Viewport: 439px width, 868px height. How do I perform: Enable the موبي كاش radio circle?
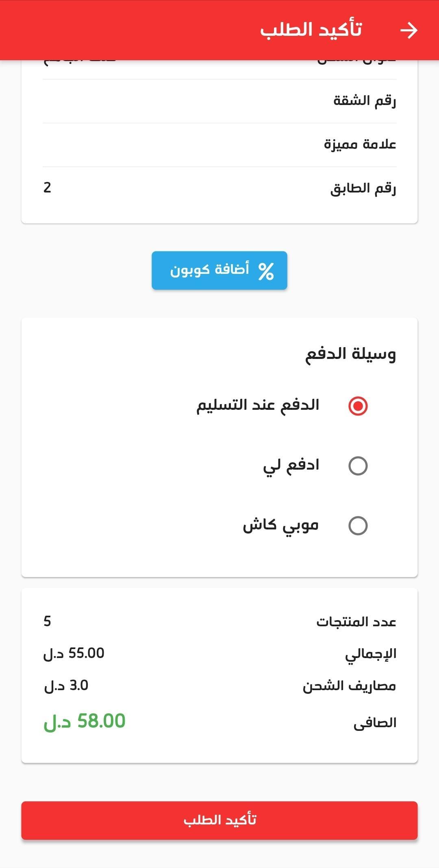(x=358, y=525)
